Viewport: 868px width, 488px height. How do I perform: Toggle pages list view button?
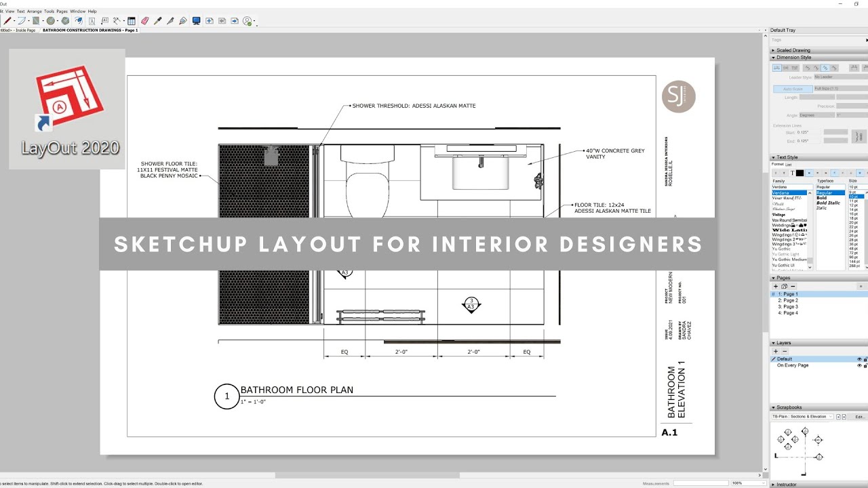click(861, 287)
